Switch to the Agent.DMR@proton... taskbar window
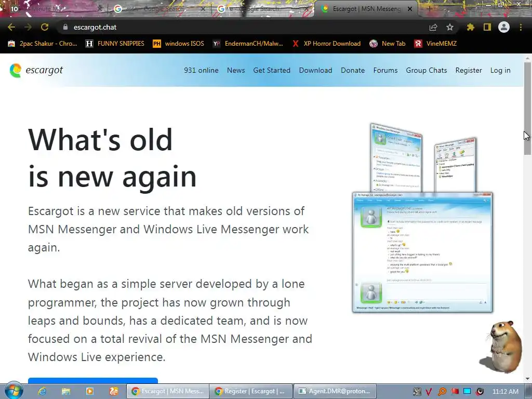Screen dimensions: 532x399 point(335,391)
